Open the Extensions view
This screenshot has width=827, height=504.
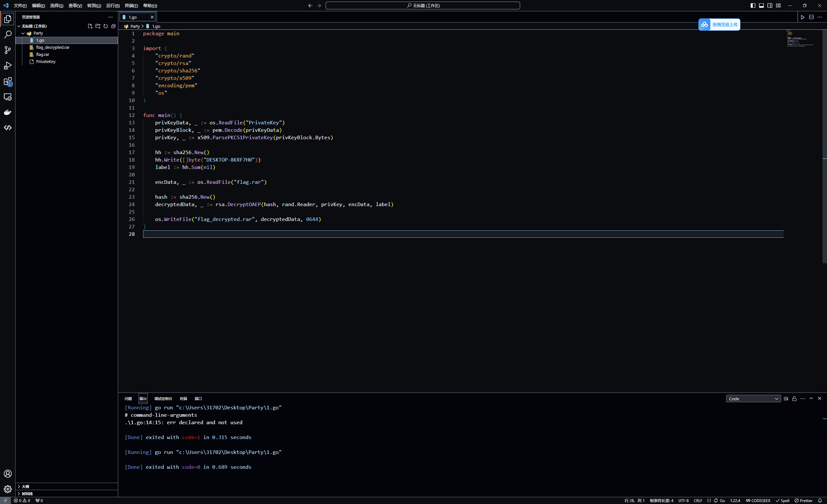(x=8, y=81)
